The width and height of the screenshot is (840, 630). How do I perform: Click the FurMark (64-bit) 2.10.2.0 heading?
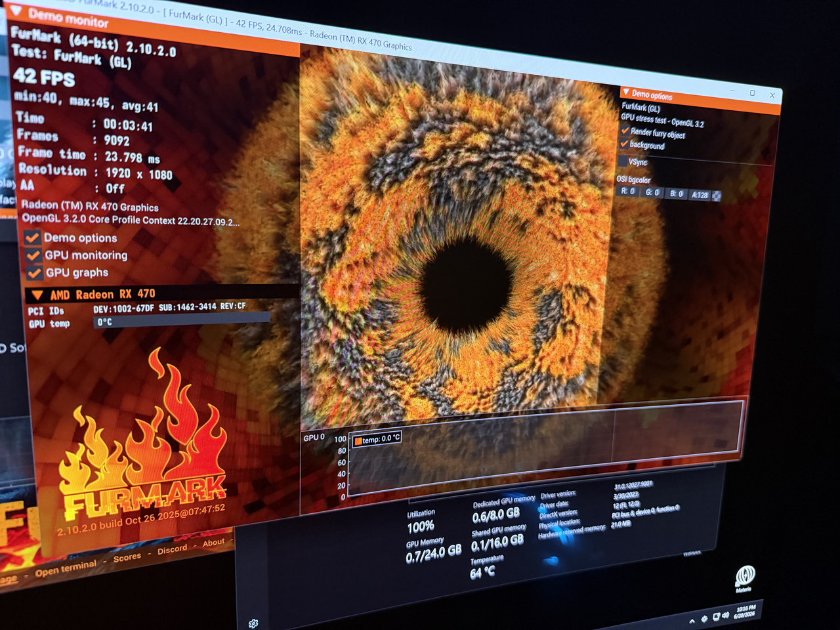(93, 41)
